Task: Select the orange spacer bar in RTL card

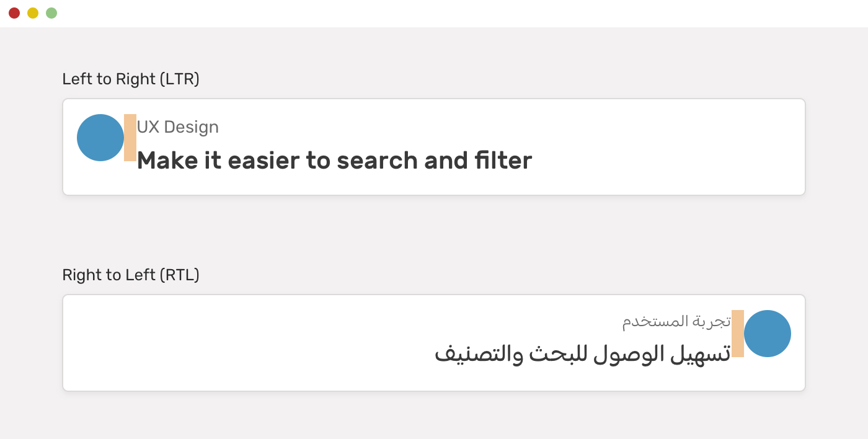Action: pyautogui.click(x=738, y=334)
